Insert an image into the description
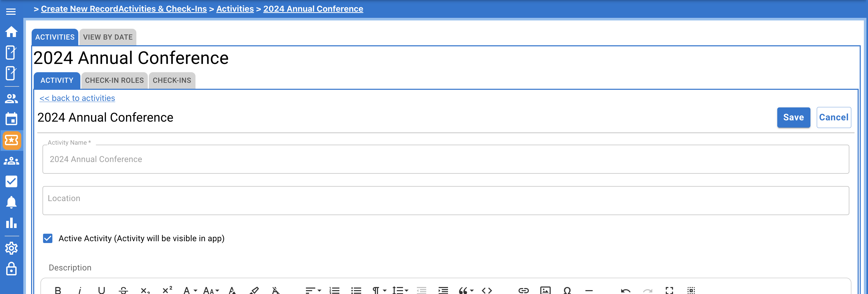The image size is (868, 294). click(546, 290)
